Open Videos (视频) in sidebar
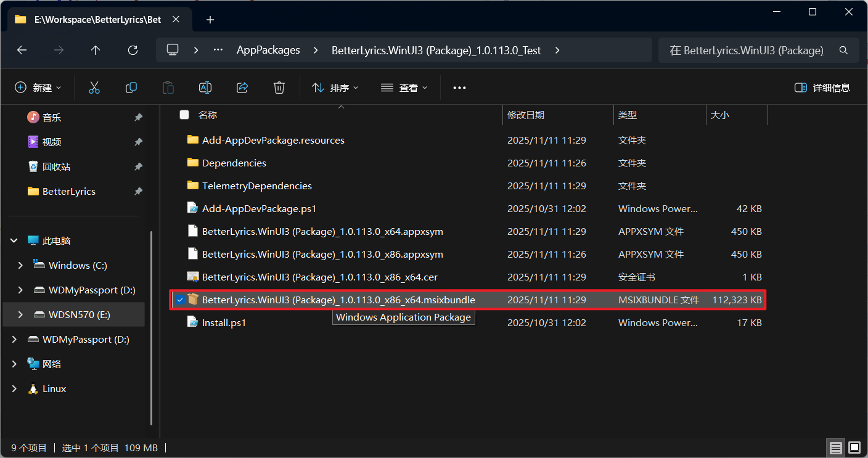Viewport: 868px width, 458px height. [x=52, y=142]
